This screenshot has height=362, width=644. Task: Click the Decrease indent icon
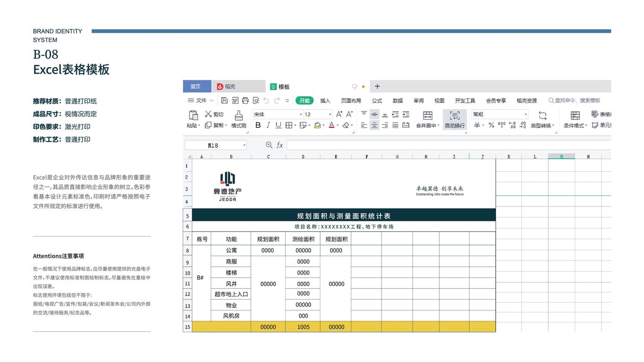[395, 114]
